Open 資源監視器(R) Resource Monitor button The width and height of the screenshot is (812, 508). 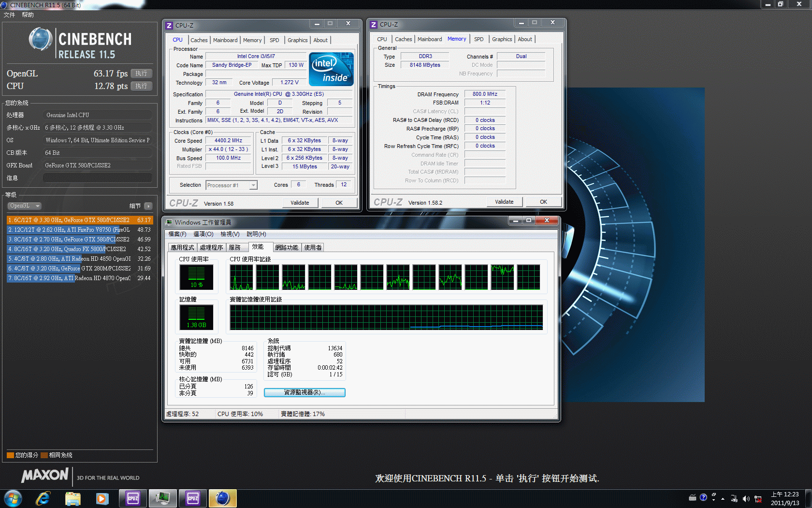point(304,392)
